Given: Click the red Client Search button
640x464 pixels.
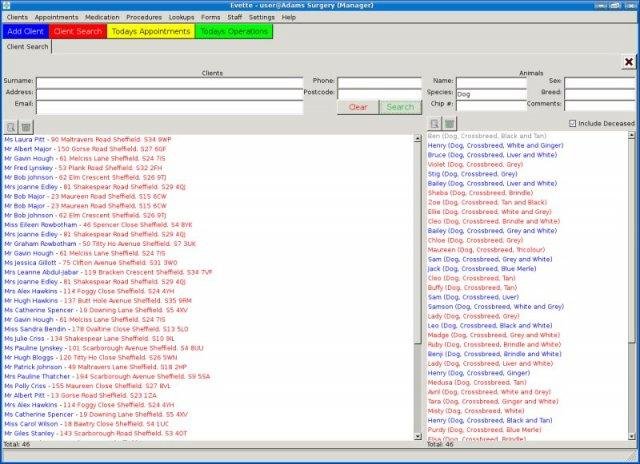Looking at the screenshot, I should click(x=78, y=31).
